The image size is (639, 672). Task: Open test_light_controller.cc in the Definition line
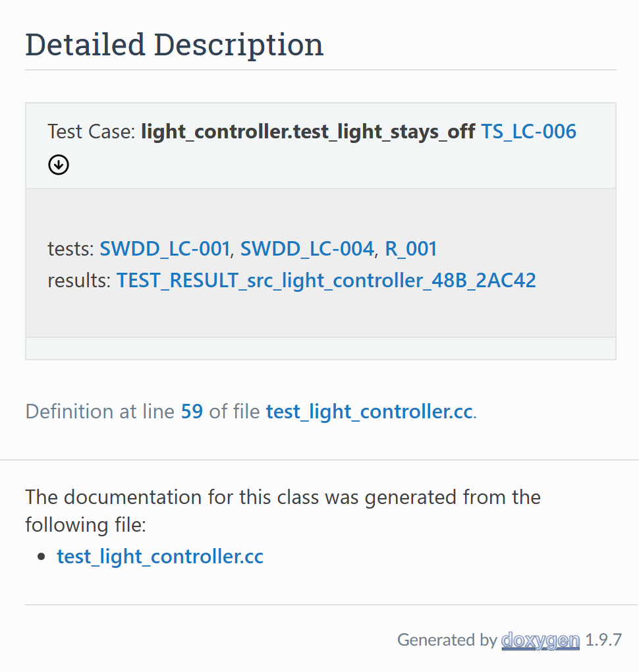coord(369,412)
